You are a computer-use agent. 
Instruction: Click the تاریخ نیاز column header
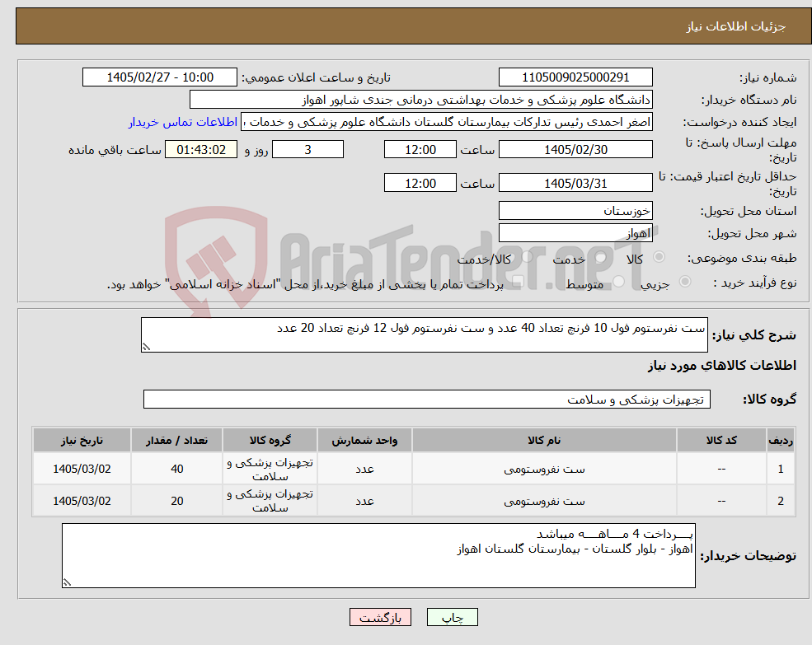[x=82, y=441]
